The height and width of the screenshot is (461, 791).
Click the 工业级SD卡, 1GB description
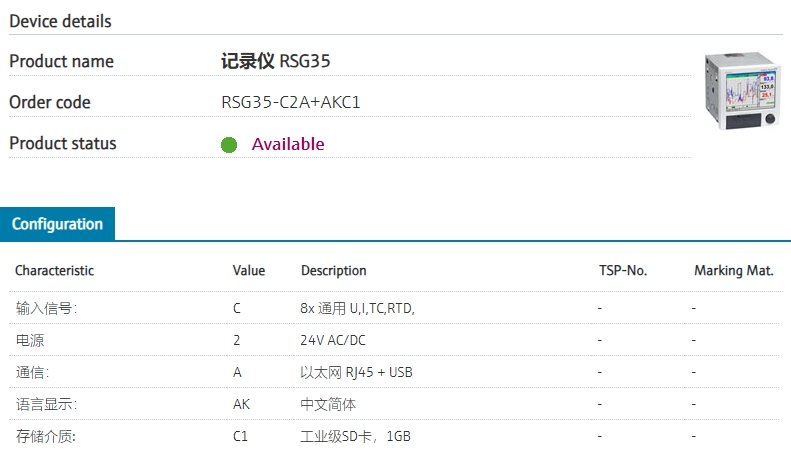coord(356,436)
